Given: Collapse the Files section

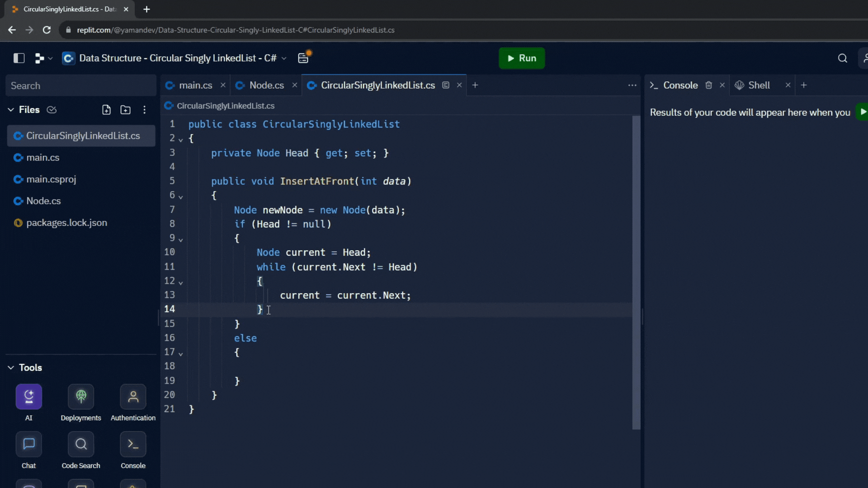Looking at the screenshot, I should 11,110.
